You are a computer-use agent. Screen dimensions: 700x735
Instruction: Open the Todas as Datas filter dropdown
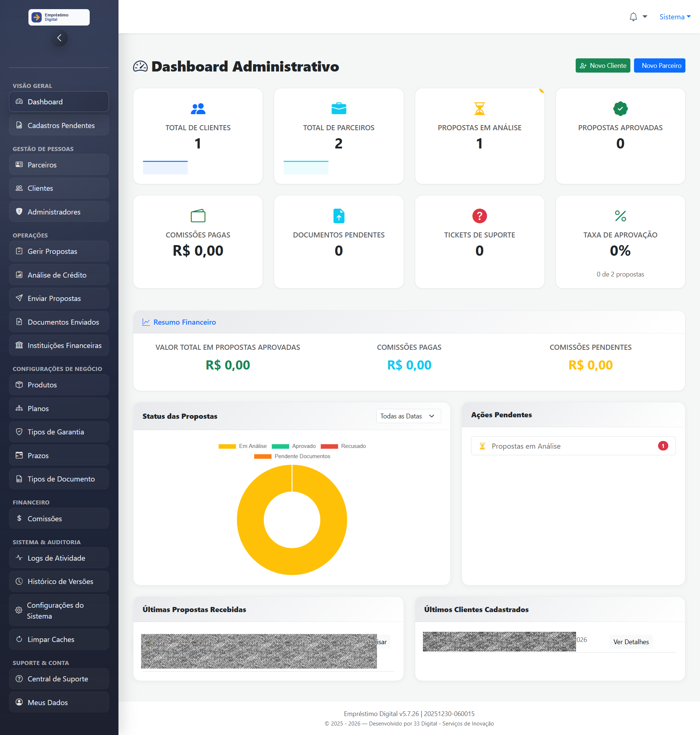(408, 416)
